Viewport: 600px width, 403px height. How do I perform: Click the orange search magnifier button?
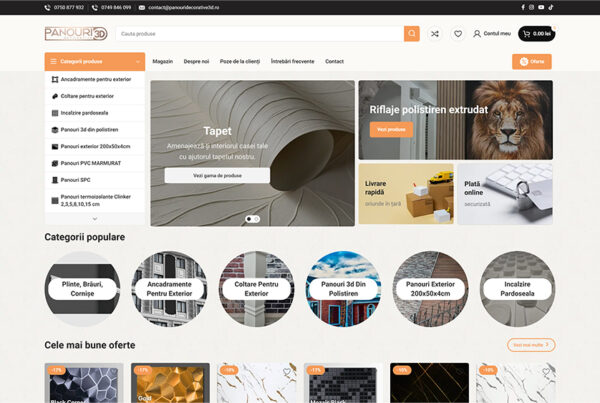coord(412,34)
